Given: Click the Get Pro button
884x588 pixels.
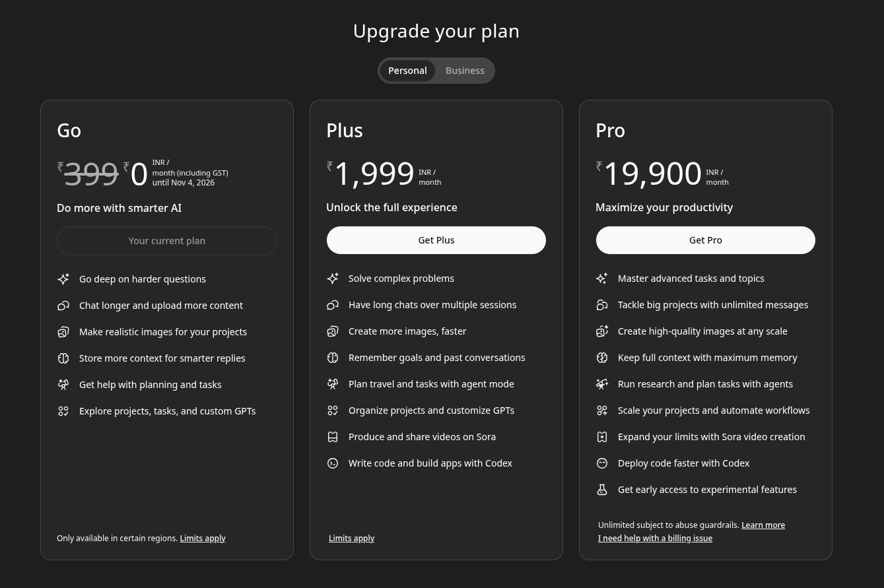Looking at the screenshot, I should click(705, 240).
